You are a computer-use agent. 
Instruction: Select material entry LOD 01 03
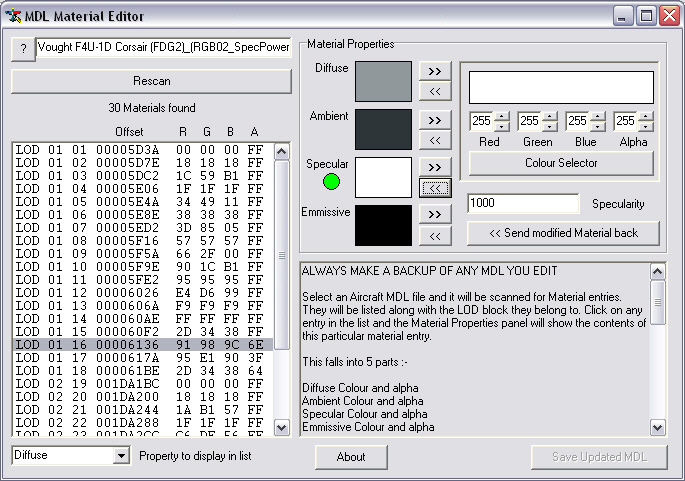pyautogui.click(x=140, y=175)
